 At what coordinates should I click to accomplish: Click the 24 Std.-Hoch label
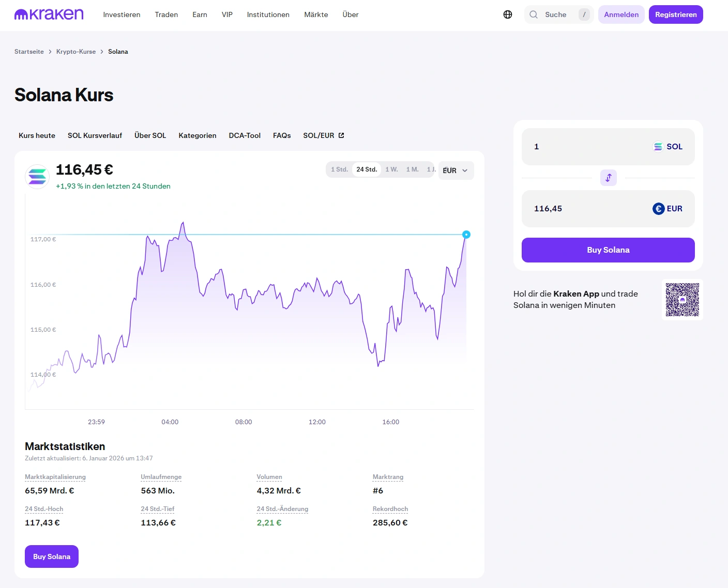click(44, 509)
